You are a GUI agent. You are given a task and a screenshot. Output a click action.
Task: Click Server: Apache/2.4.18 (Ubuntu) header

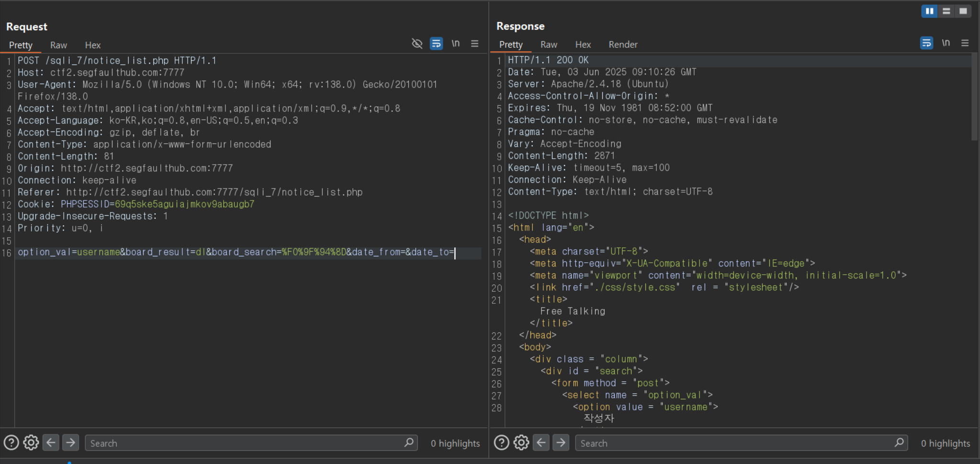coord(588,84)
